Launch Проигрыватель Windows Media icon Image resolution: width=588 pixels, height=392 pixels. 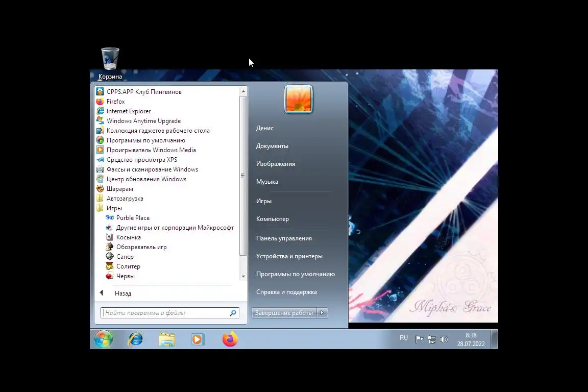click(x=100, y=150)
